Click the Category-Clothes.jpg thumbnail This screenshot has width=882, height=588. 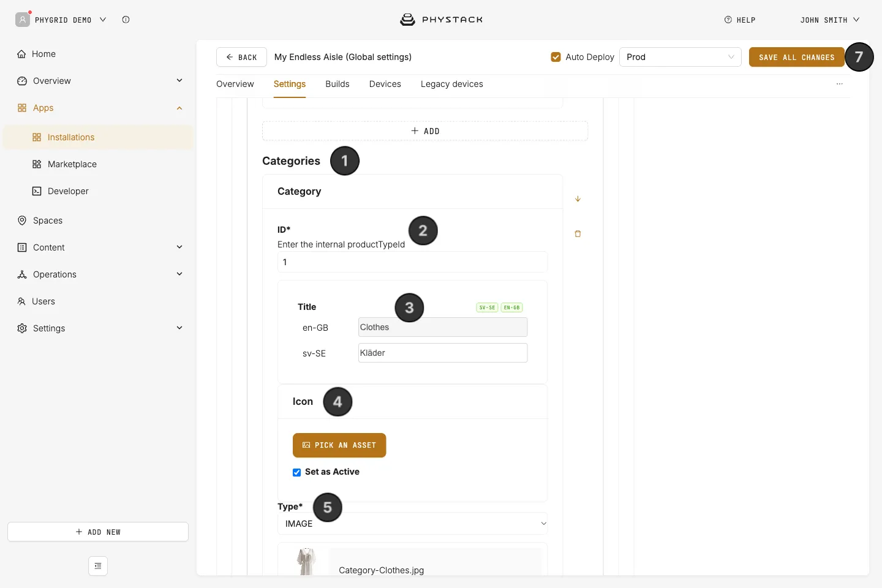point(306,562)
